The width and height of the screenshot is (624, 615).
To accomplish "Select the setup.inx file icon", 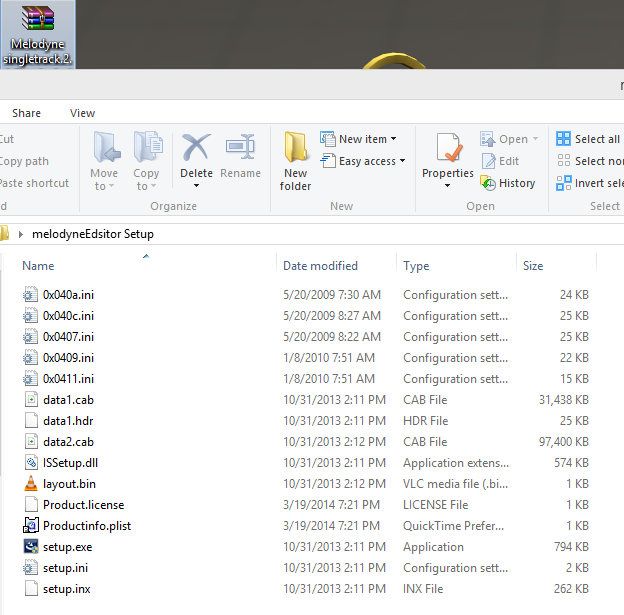I will tap(31, 588).
